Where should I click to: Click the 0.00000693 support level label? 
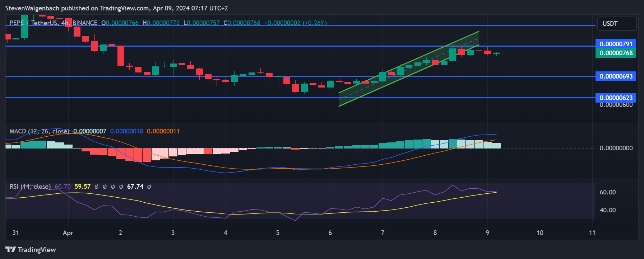[616, 76]
